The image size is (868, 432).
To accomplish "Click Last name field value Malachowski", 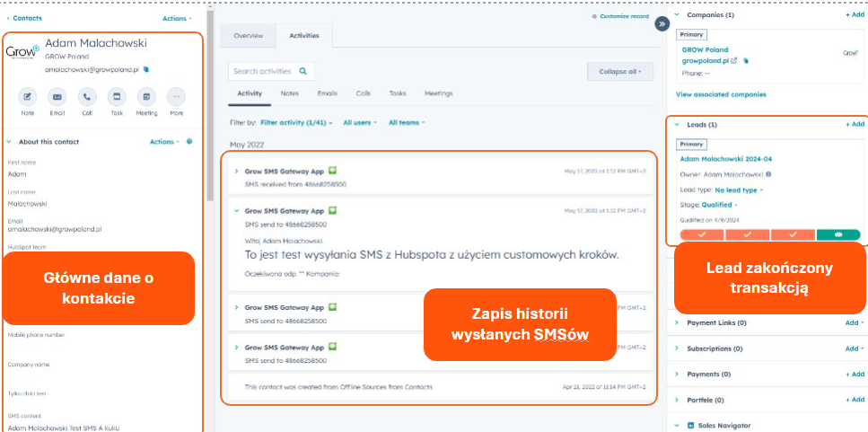I will 27,204.
